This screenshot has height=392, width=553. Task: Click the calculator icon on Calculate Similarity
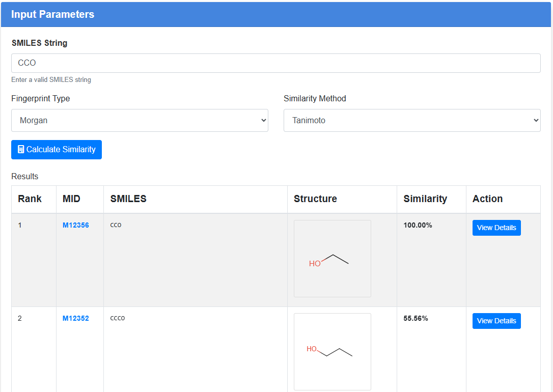[x=21, y=150]
